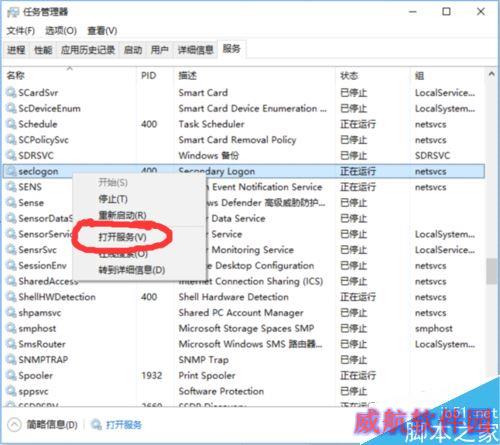Open the 查看(V) menu
Screen dimensions: 500x445
102,31
